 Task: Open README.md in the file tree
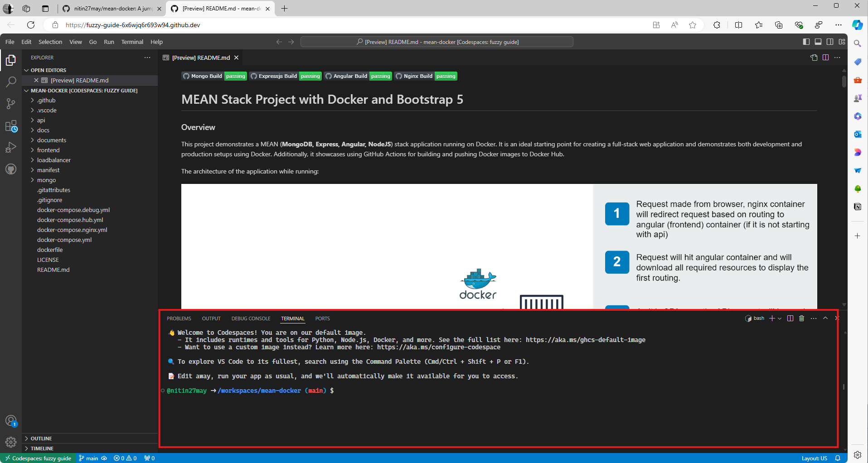coord(90,270)
